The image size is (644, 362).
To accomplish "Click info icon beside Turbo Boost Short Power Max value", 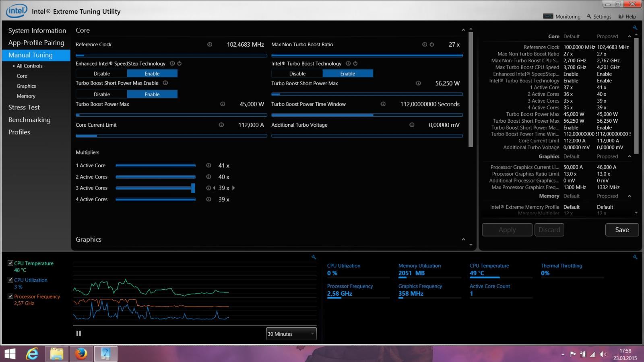I will [418, 83].
